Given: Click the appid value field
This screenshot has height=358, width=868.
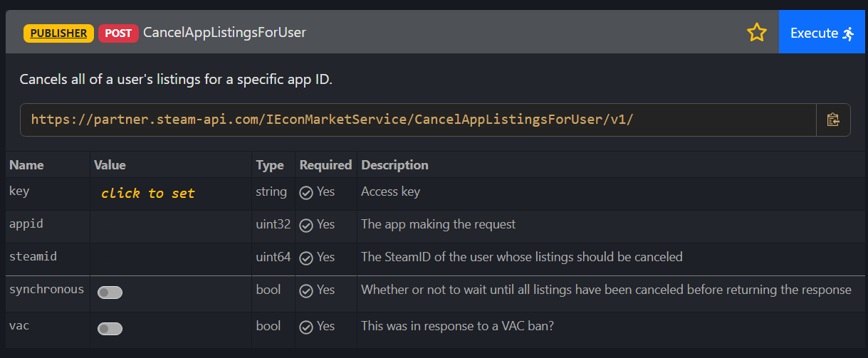Looking at the screenshot, I should pos(170,226).
